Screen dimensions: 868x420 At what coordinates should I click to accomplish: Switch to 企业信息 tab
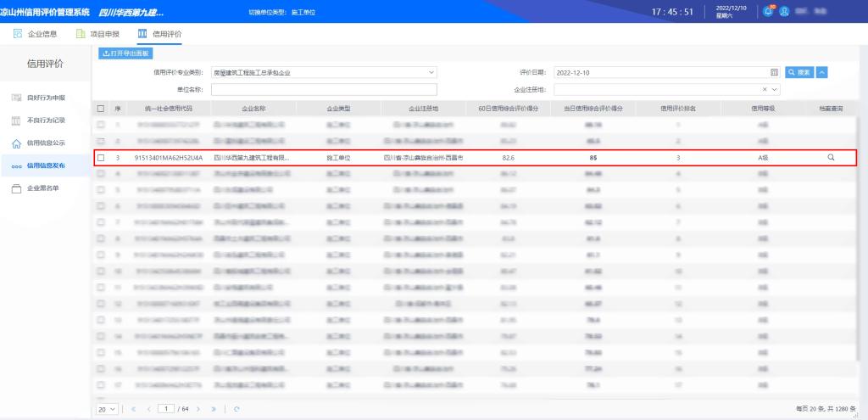35,34
